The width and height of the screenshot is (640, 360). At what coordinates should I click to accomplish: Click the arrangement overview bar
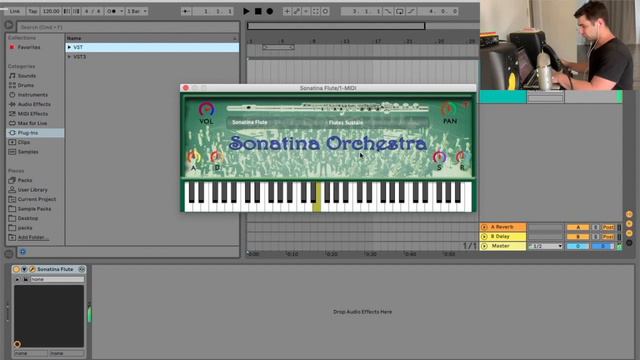click(x=336, y=26)
